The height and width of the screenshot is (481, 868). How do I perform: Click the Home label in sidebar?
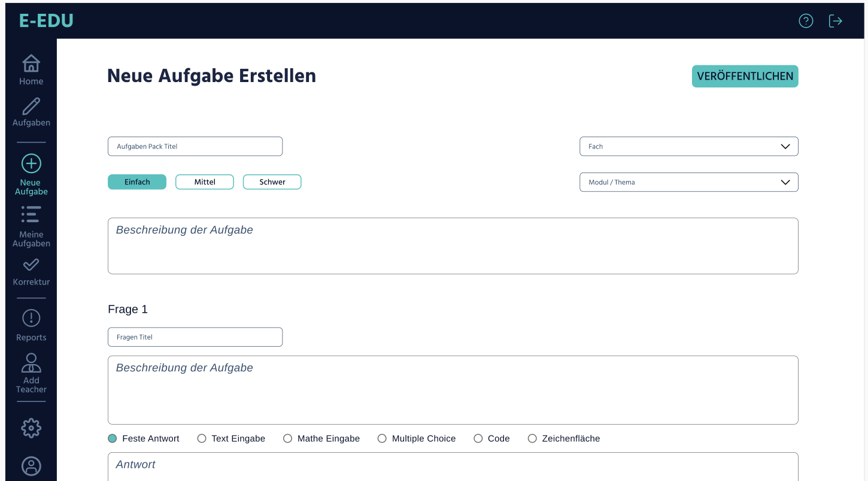[31, 81]
